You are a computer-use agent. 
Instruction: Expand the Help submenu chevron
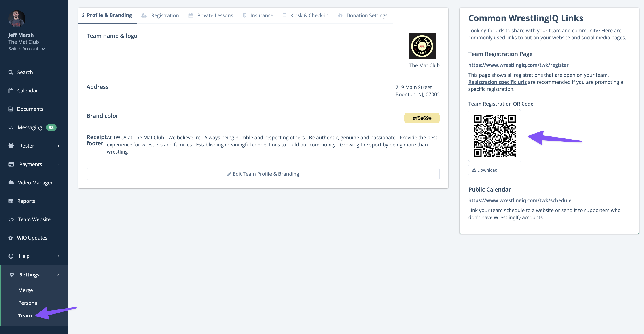59,256
